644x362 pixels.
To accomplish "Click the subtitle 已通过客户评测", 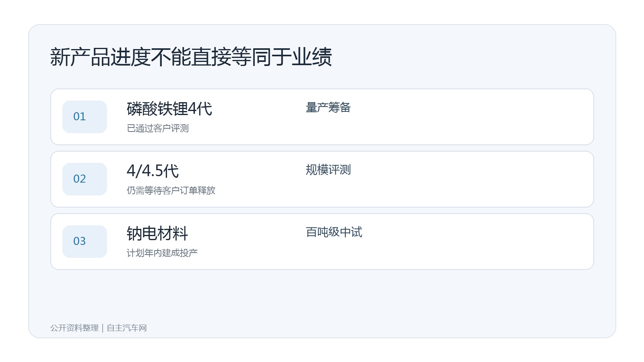I will point(158,128).
